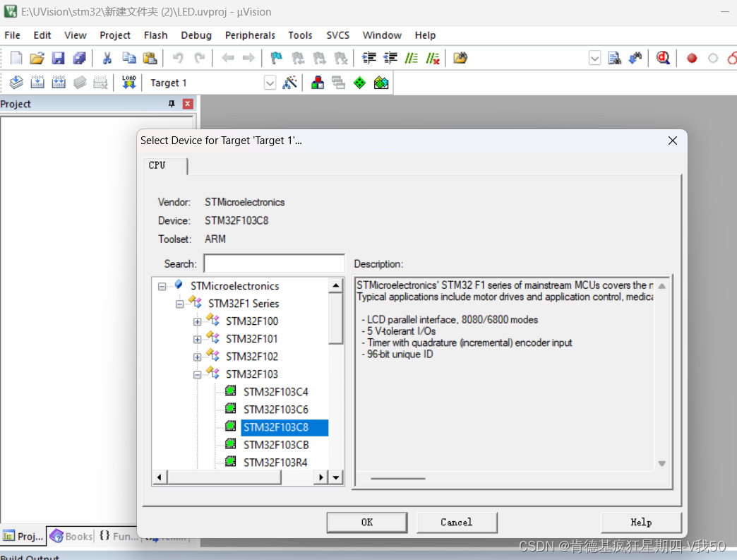Click the Comment selection icon
This screenshot has height=560, width=737.
tap(412, 58)
